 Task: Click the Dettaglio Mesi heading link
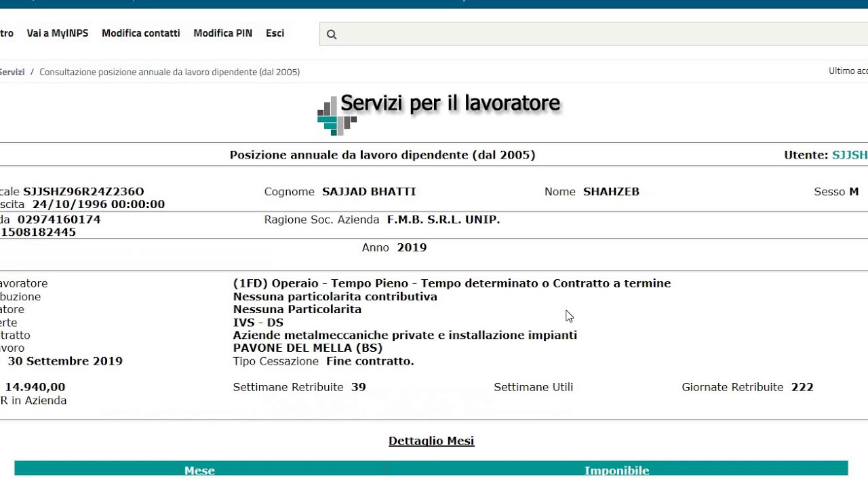431,441
